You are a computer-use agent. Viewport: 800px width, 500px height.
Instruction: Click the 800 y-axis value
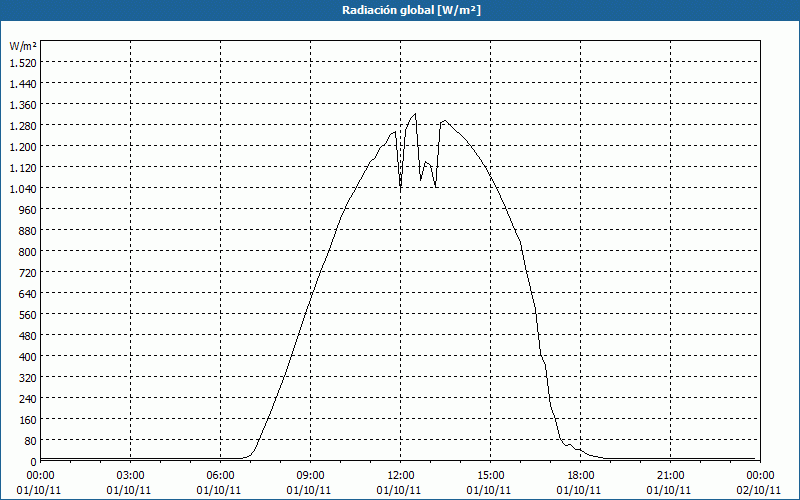(x=29, y=252)
